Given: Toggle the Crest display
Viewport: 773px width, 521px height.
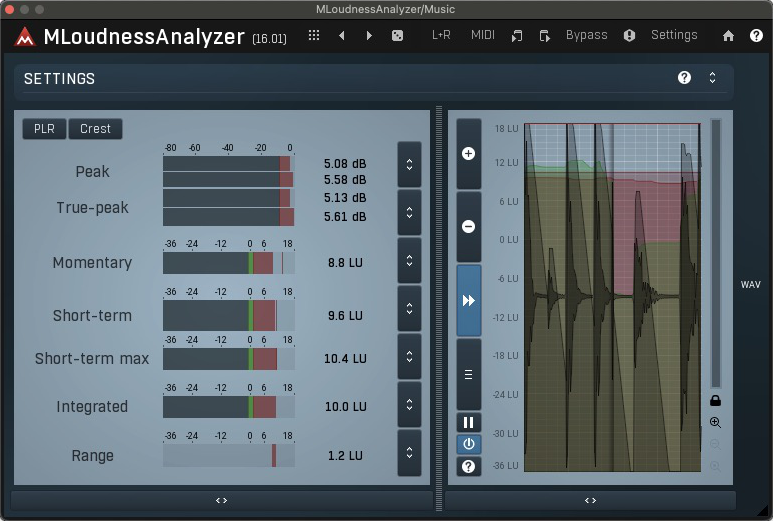Looking at the screenshot, I should [x=96, y=129].
